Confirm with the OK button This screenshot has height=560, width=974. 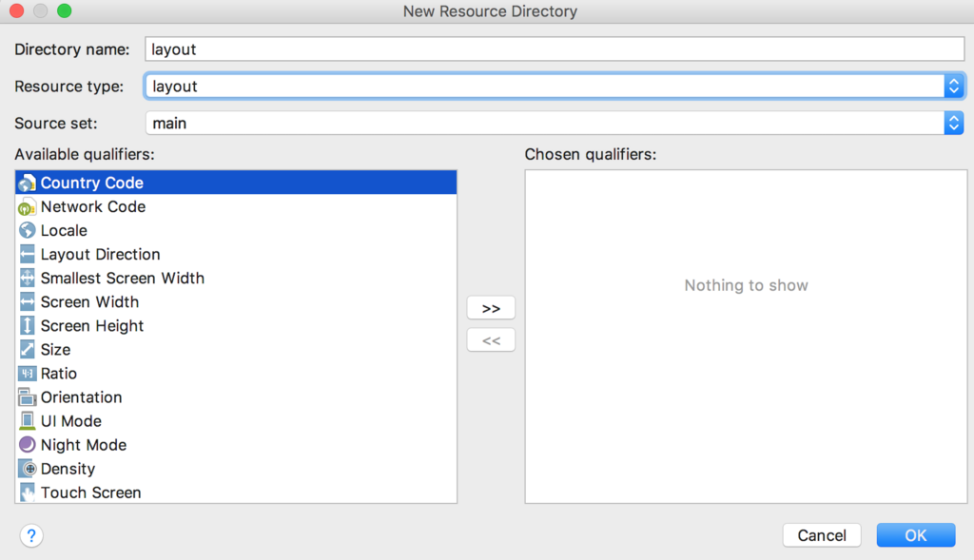916,535
